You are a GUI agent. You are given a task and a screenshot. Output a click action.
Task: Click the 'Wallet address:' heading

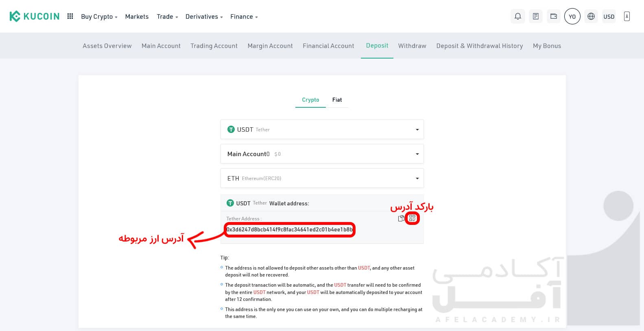click(289, 203)
